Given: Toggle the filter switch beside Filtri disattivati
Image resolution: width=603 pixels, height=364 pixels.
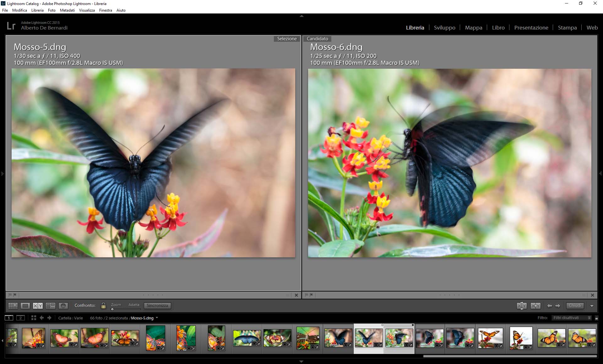Looking at the screenshot, I should tap(596, 318).
